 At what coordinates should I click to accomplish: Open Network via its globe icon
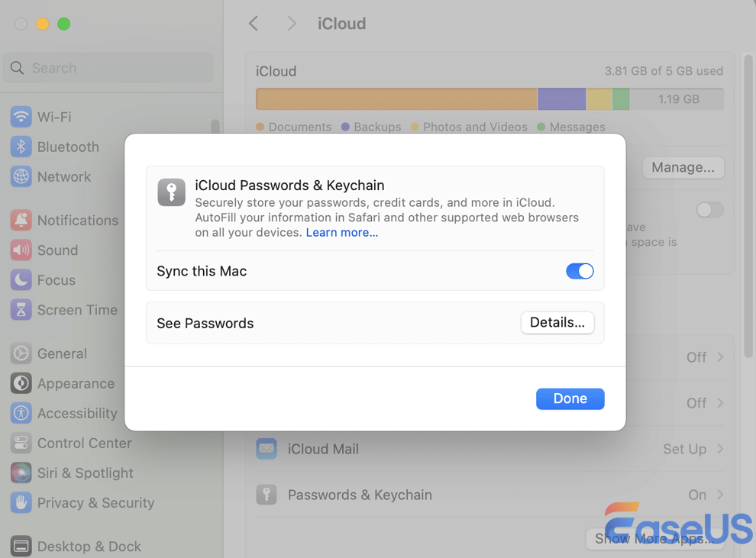pos(21,176)
